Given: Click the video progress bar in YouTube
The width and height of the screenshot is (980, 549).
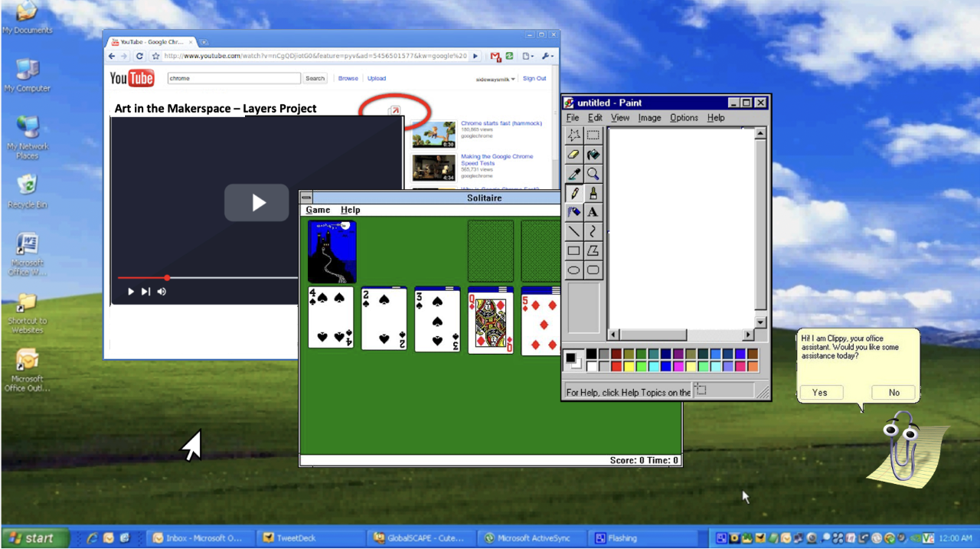Looking at the screenshot, I should 208,278.
